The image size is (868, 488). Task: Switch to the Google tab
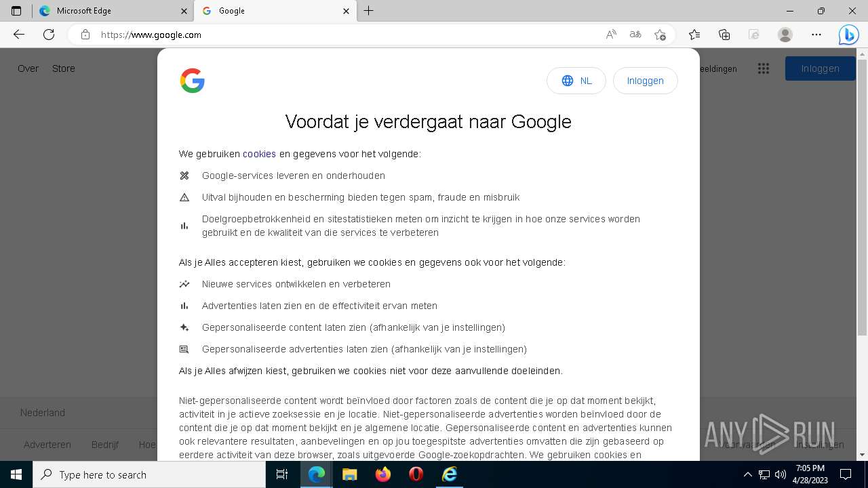pos(275,11)
